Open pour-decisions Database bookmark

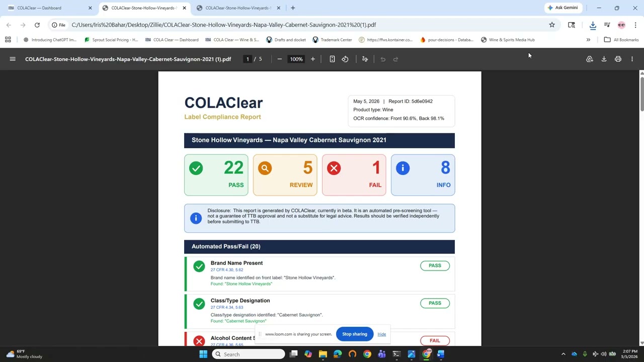(446, 40)
